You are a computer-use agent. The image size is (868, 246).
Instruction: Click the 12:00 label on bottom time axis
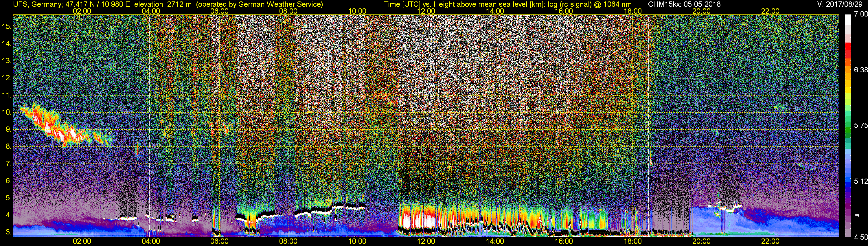coord(426,241)
